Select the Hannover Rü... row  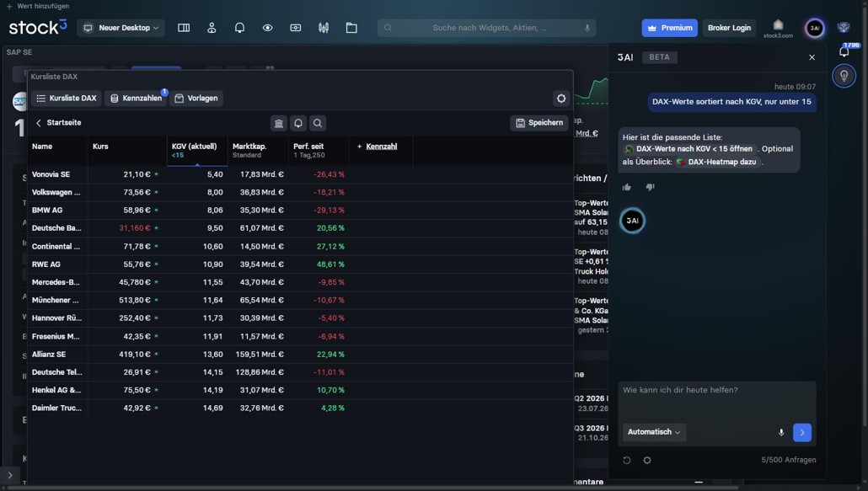pos(300,318)
